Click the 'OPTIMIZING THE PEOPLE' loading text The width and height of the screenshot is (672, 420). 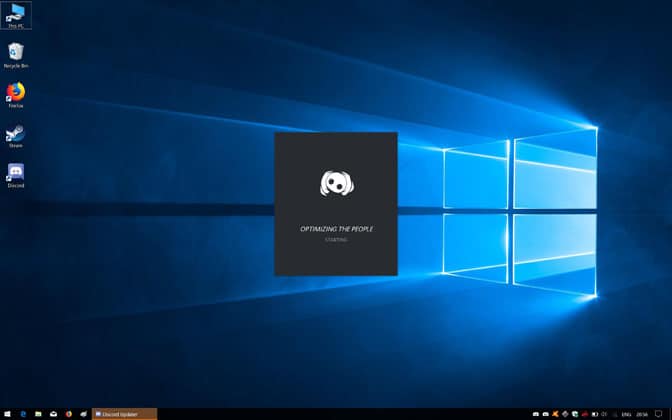click(x=336, y=229)
